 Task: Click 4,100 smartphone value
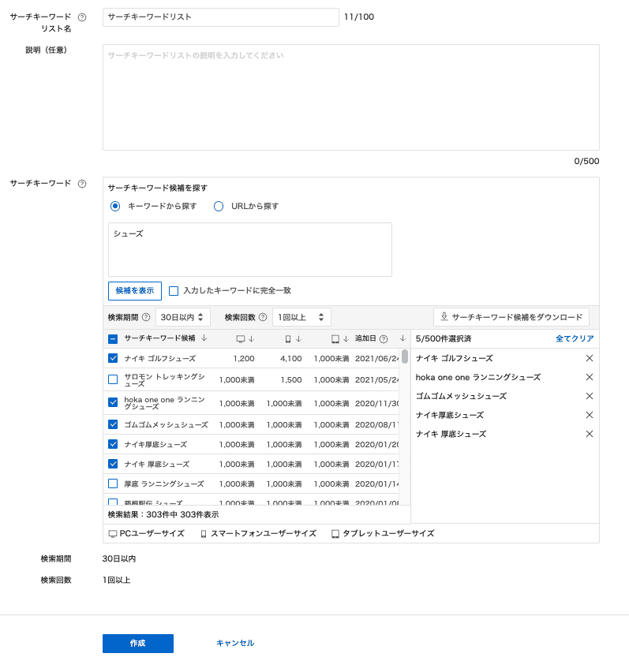(x=290, y=358)
